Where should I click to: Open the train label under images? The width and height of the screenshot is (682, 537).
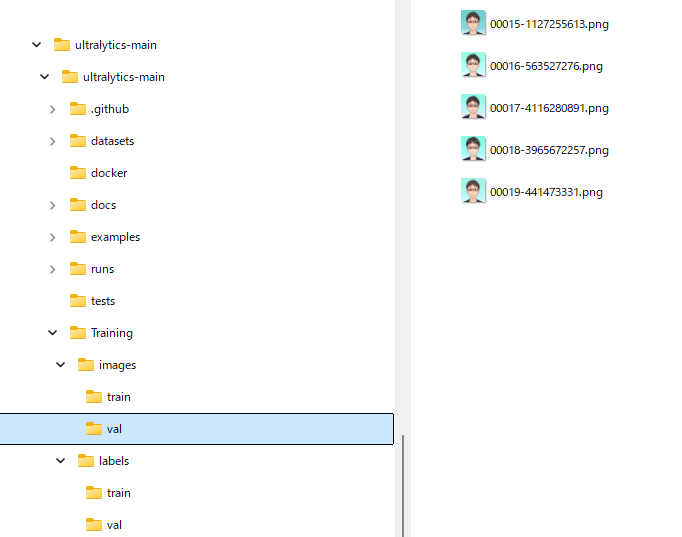[x=119, y=397]
